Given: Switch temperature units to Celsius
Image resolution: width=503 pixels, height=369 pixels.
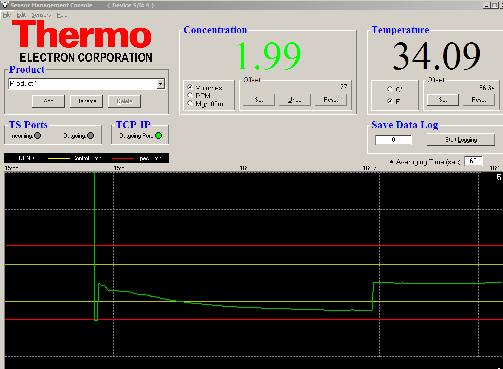Looking at the screenshot, I should pos(389,89).
